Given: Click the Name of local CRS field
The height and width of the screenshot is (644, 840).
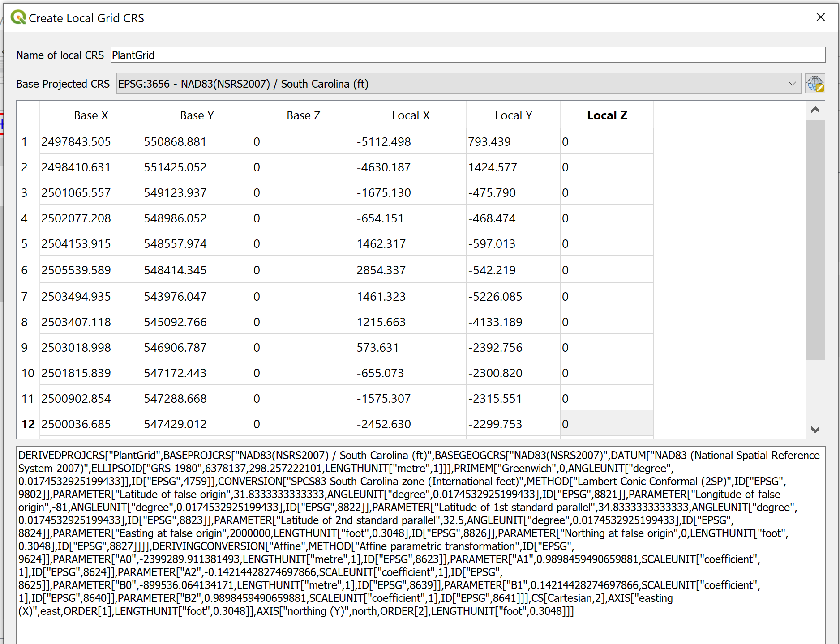Looking at the screenshot, I should 467,55.
